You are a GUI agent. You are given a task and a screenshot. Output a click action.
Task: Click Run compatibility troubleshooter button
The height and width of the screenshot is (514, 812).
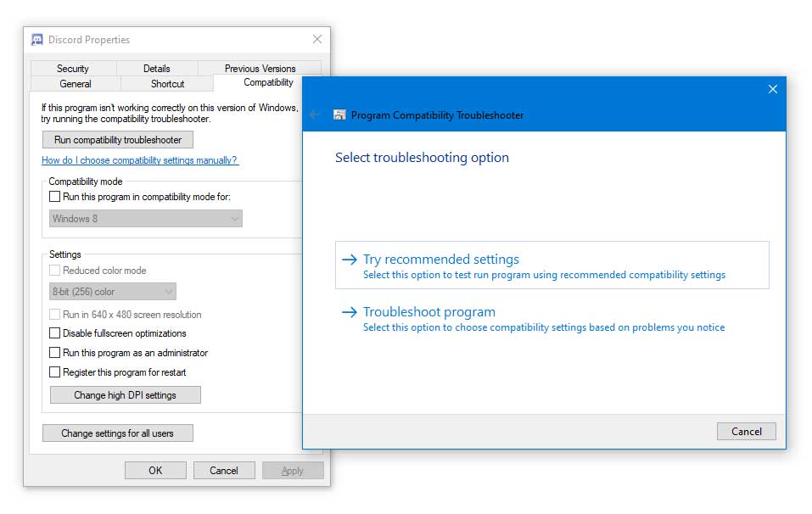click(x=118, y=140)
